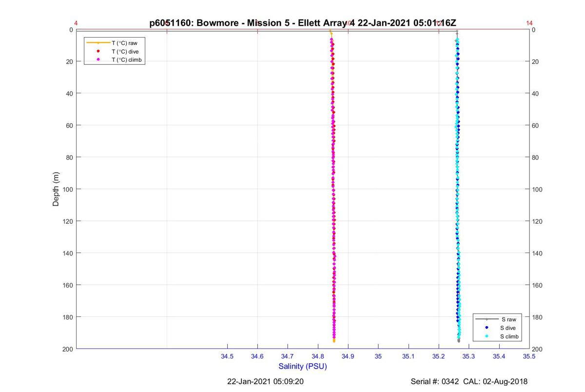
Task: Click salinity tick label 35
Action: coord(378,357)
